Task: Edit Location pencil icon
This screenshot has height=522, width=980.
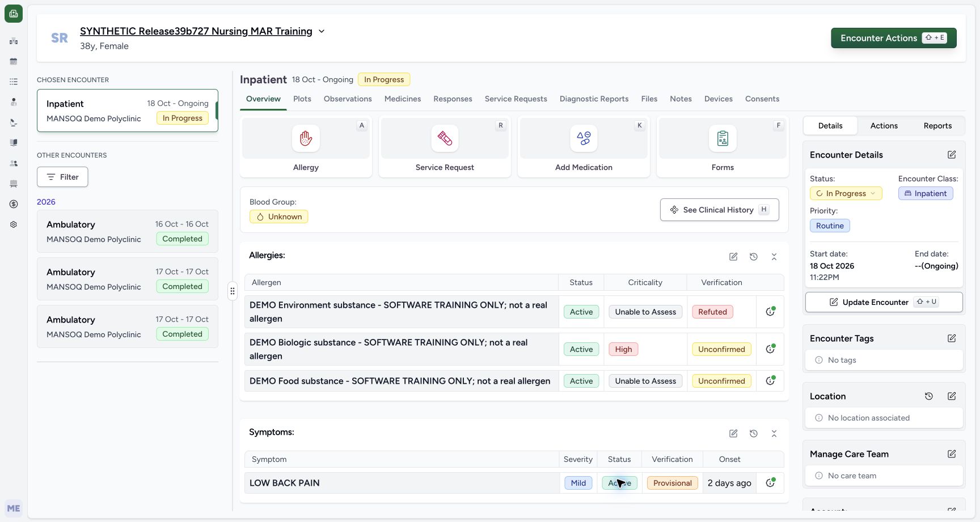Action: point(952,396)
